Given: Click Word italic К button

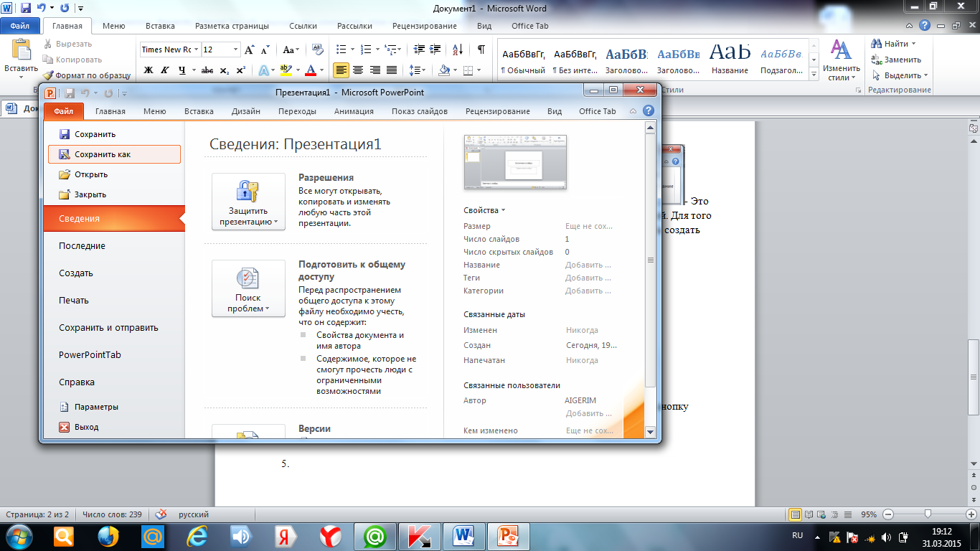Looking at the screenshot, I should (x=165, y=70).
